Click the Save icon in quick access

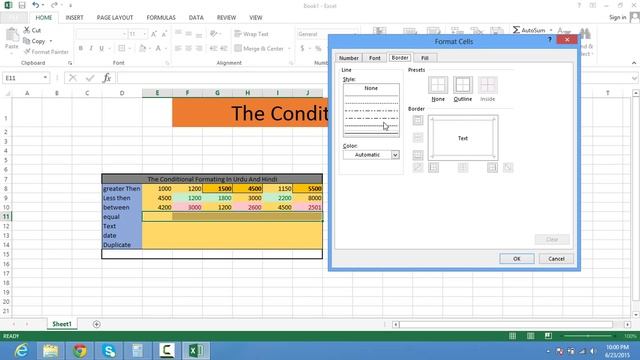(x=22, y=5)
